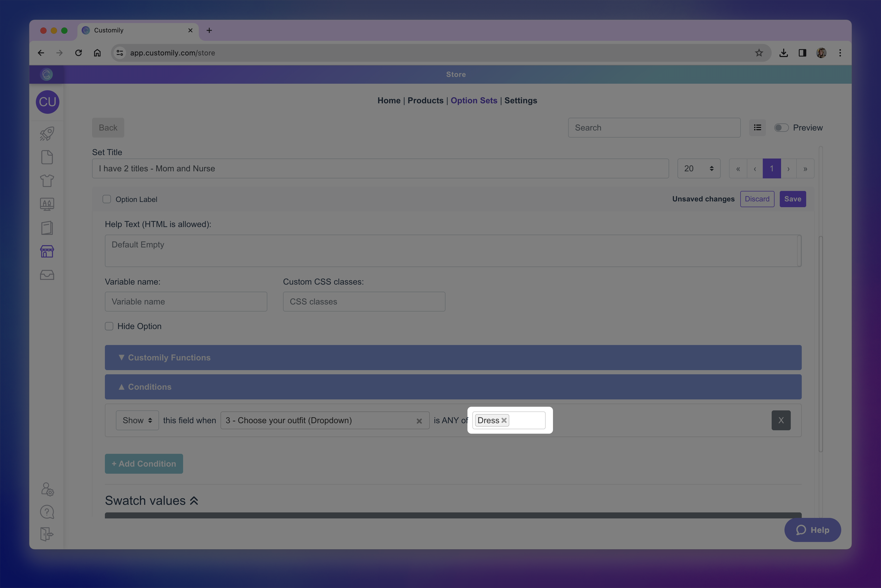The image size is (881, 588).
Task: Remove the Dress tag with its x
Action: pyautogui.click(x=504, y=420)
